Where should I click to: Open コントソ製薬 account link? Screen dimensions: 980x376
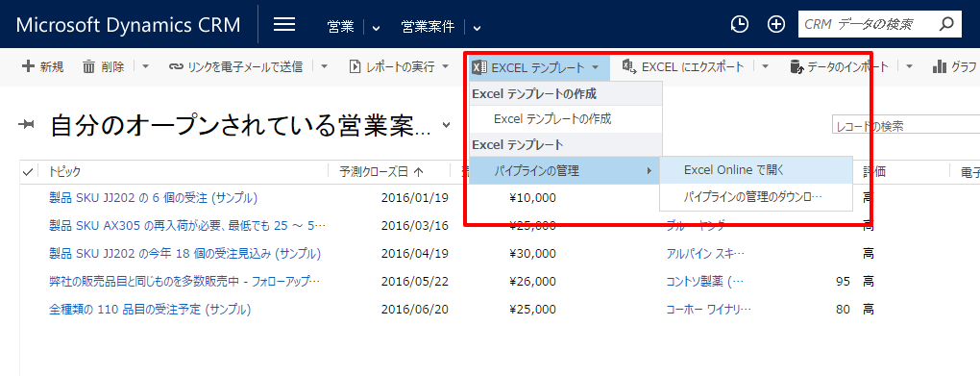[705, 282]
